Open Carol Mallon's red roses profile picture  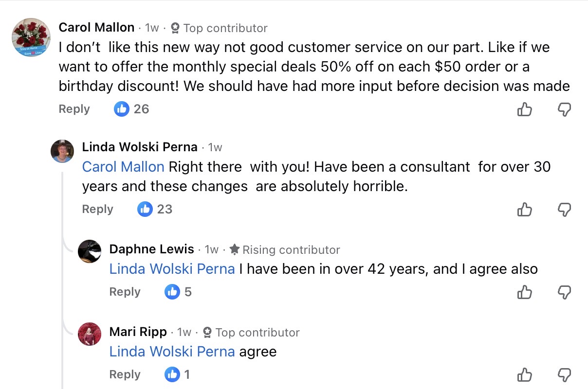pos(31,37)
